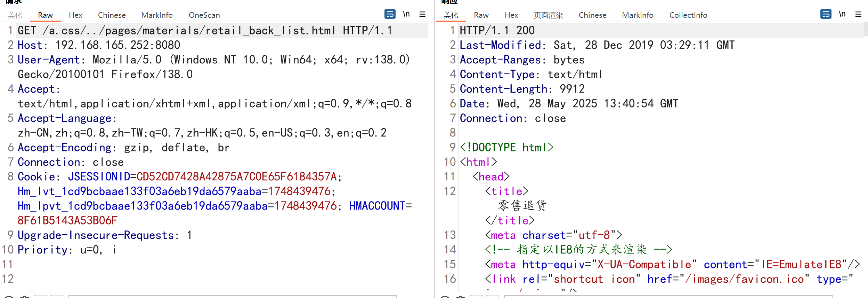Select the 美化 tab in response panel
This screenshot has width=868, height=298.
point(451,15)
